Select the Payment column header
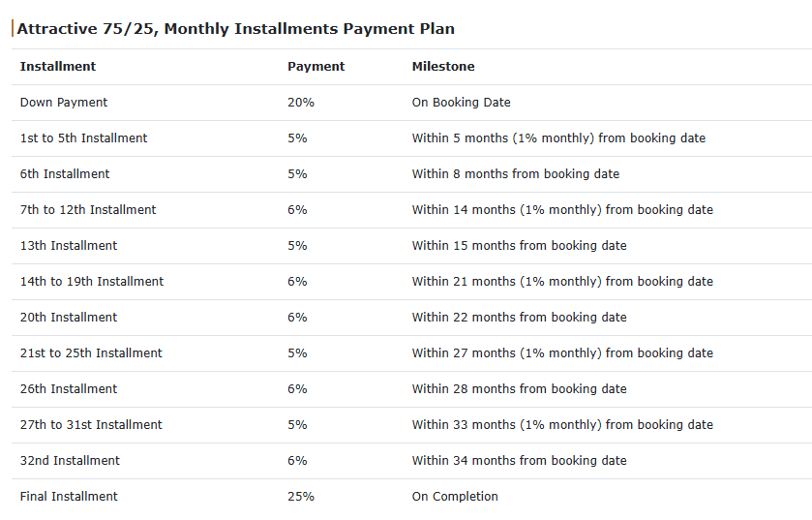 (x=316, y=66)
